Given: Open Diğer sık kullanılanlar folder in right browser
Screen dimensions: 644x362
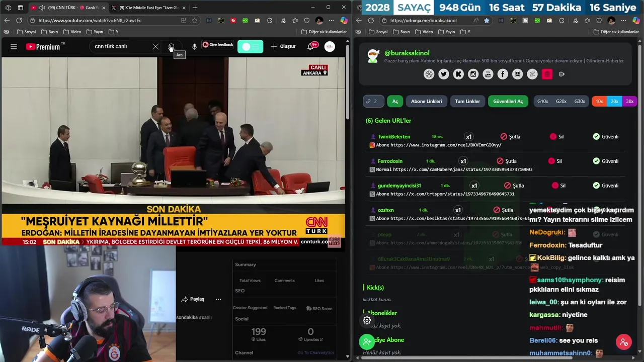Looking at the screenshot, I should pos(616,32).
